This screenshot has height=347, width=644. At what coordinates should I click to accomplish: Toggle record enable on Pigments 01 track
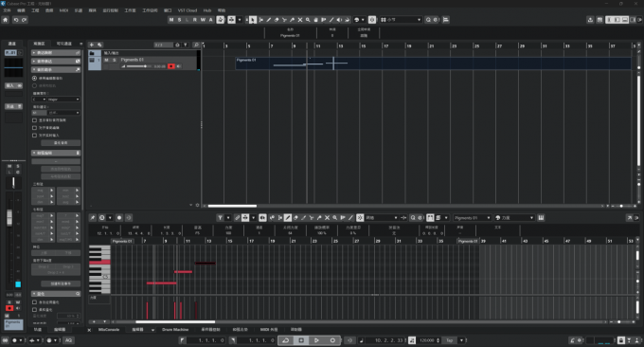[x=171, y=66]
